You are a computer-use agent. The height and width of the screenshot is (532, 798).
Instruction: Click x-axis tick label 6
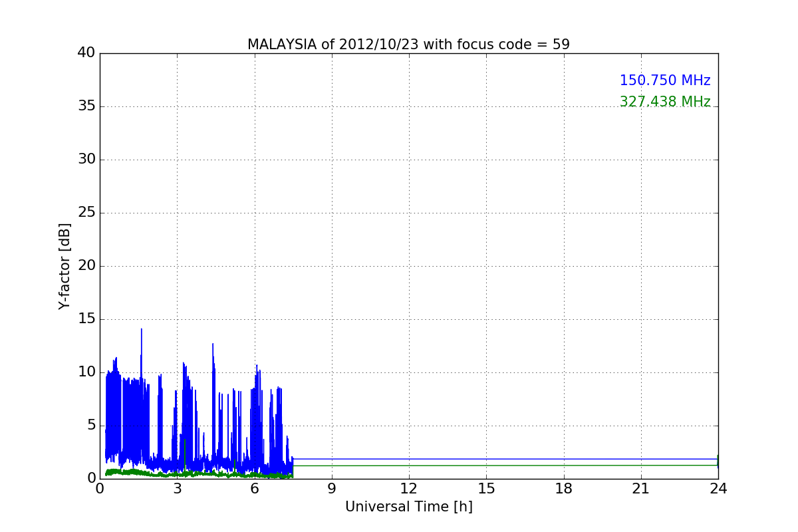(x=254, y=489)
